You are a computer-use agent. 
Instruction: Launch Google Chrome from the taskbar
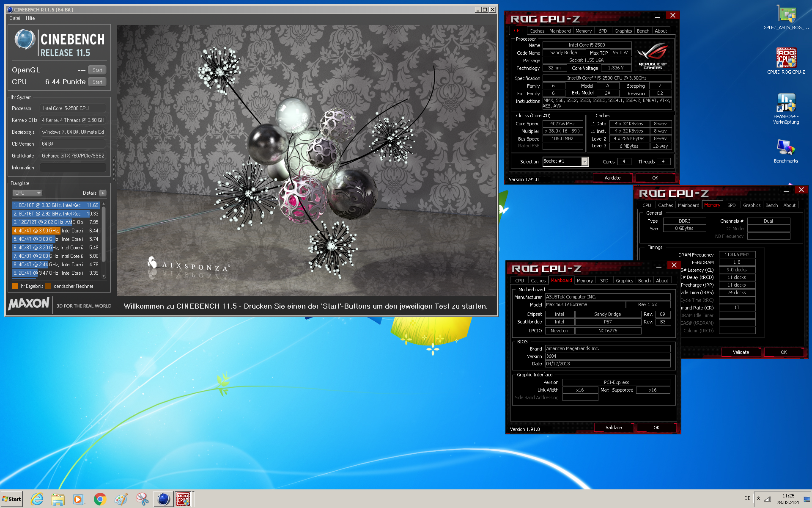pos(100,500)
